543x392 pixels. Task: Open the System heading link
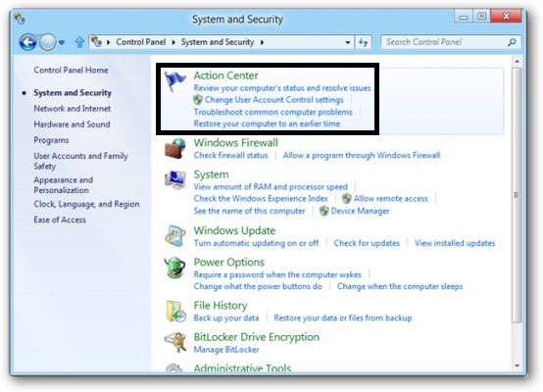coord(211,174)
